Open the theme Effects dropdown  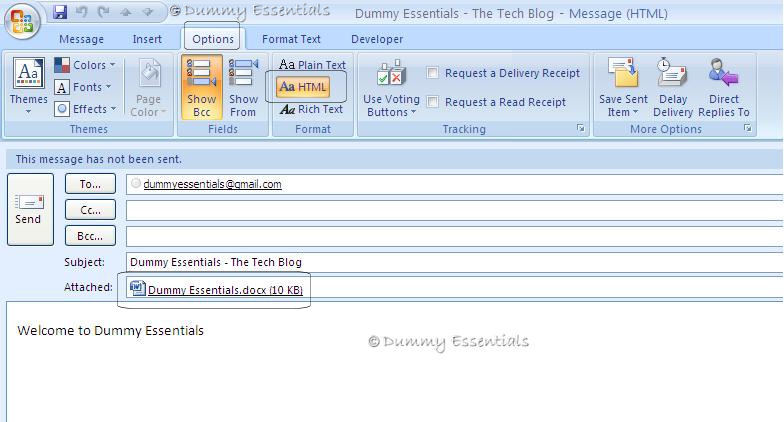click(85, 109)
